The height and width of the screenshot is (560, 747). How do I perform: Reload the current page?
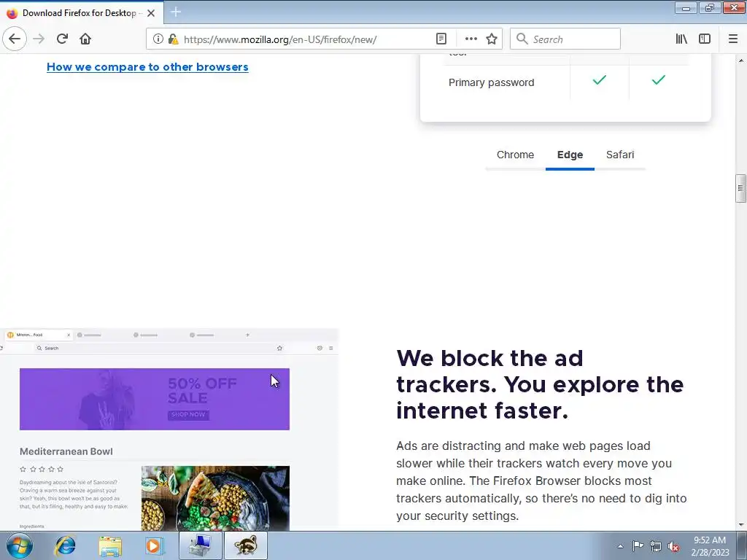62,39
